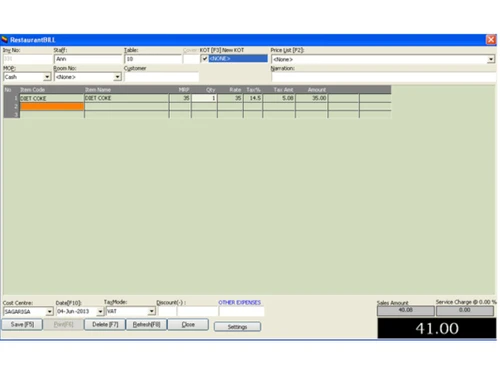500x375 pixels.
Task: Click the Other Expenses amount field
Action: pos(242,311)
